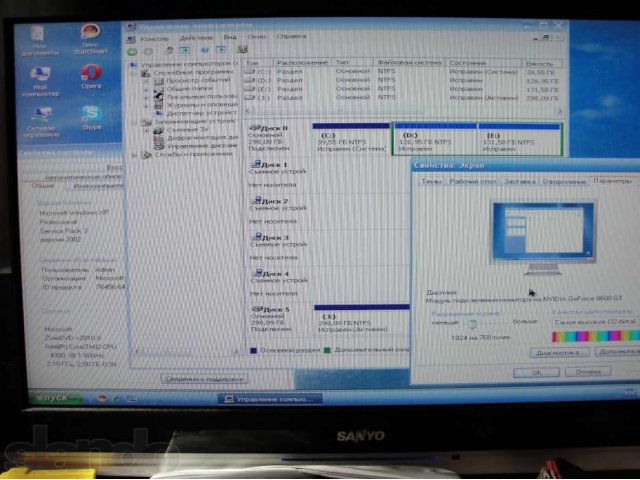The width and height of the screenshot is (640, 480).
Task: Open the color quality dropdown (32 бита)
Action: [596, 322]
